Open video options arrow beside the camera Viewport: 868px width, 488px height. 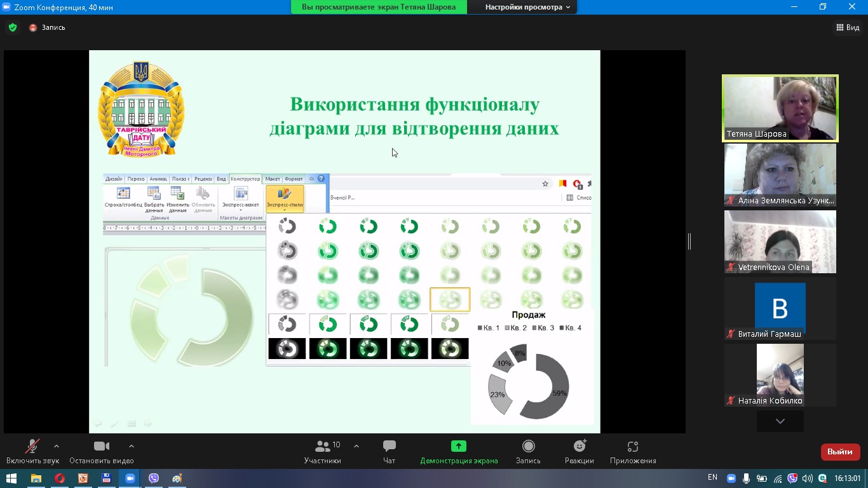coord(132,446)
